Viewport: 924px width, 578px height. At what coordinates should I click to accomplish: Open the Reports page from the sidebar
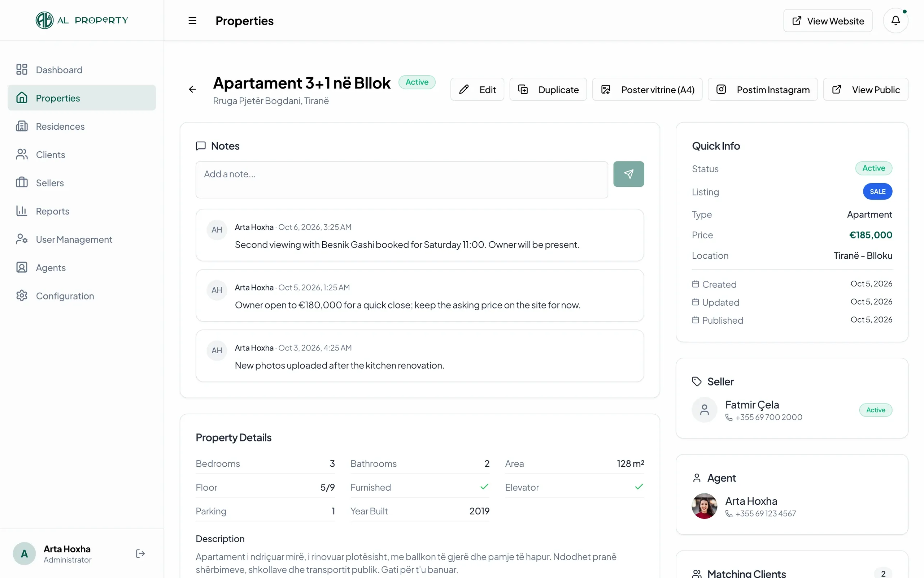(x=82, y=211)
